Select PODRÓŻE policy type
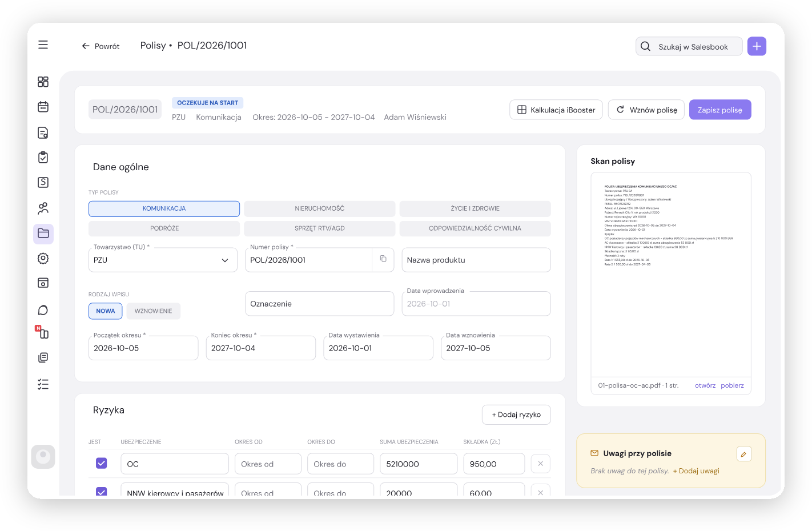The width and height of the screenshot is (812, 531). click(164, 228)
